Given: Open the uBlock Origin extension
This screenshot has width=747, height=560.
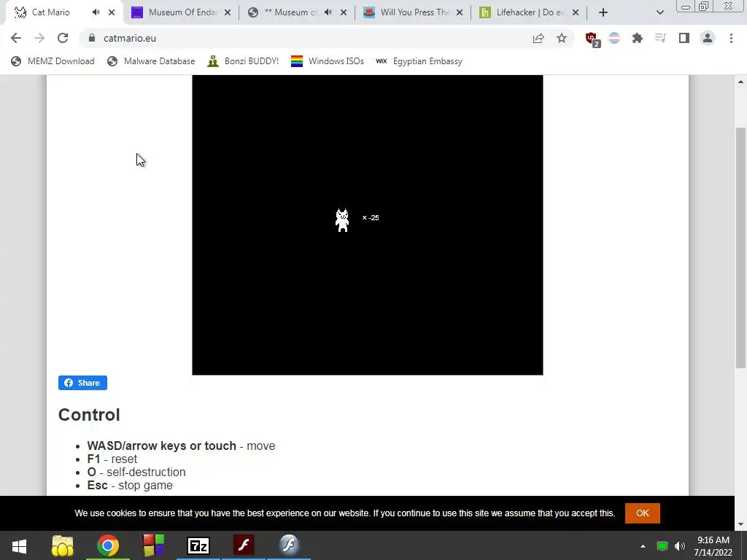Looking at the screenshot, I should pyautogui.click(x=592, y=39).
